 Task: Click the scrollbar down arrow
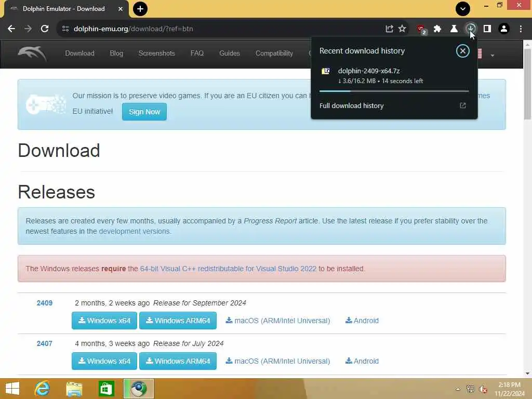[527, 374]
